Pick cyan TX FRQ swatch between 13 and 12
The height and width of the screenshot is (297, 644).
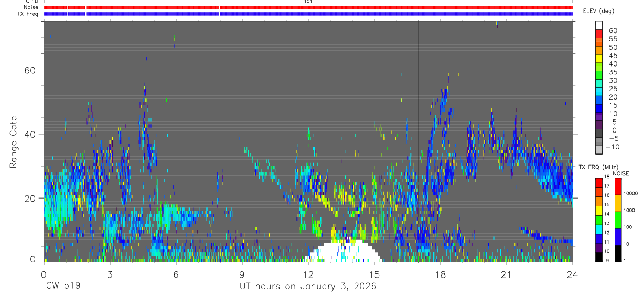coord(599,229)
